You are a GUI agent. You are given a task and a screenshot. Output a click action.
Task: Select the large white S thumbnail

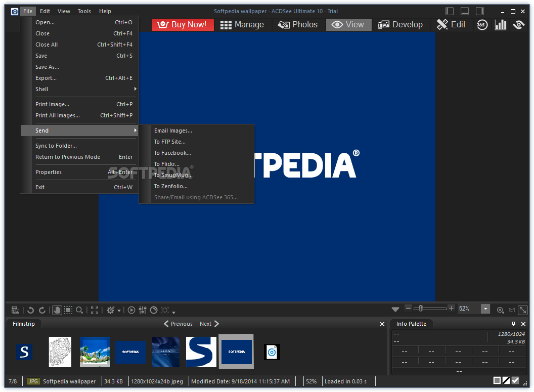(x=201, y=352)
